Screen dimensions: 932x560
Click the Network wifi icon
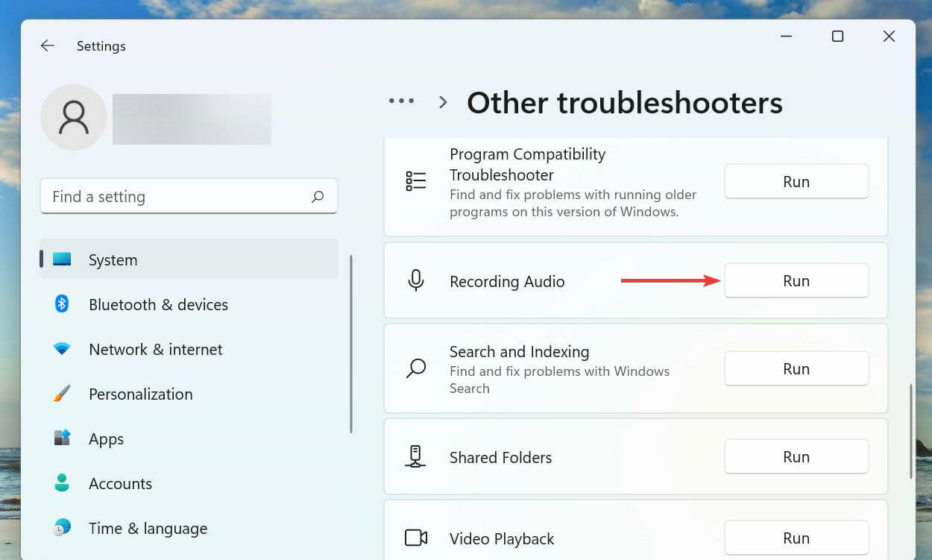click(x=62, y=349)
